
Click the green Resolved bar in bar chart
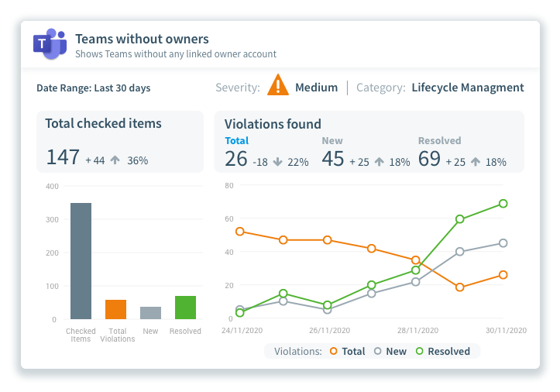point(185,308)
